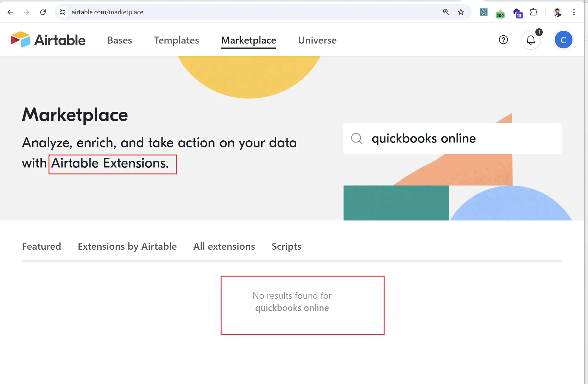Open the Scripts tab
Screen dimensions: 588x384
[x=286, y=246]
